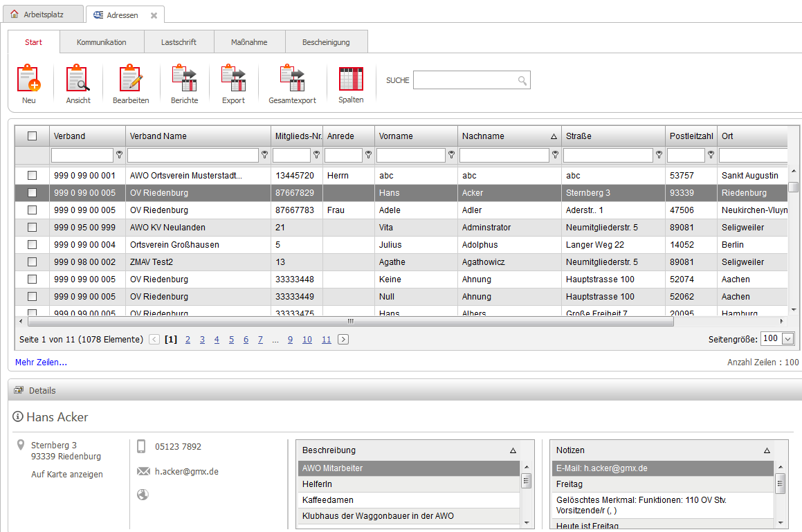802x532 pixels.
Task: Toggle the select-all checkbox in table header
Action: tap(33, 136)
